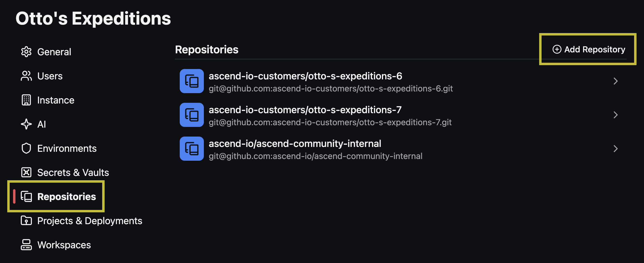Viewport: 644px width, 263px height.
Task: Click blue repo icon for ascend-community-internal
Action: point(192,149)
